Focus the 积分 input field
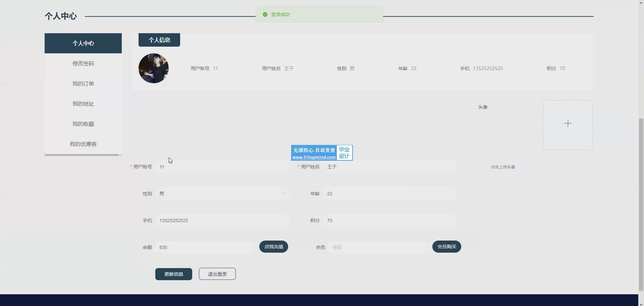Screen dimensions: 644x306 (x=389, y=220)
